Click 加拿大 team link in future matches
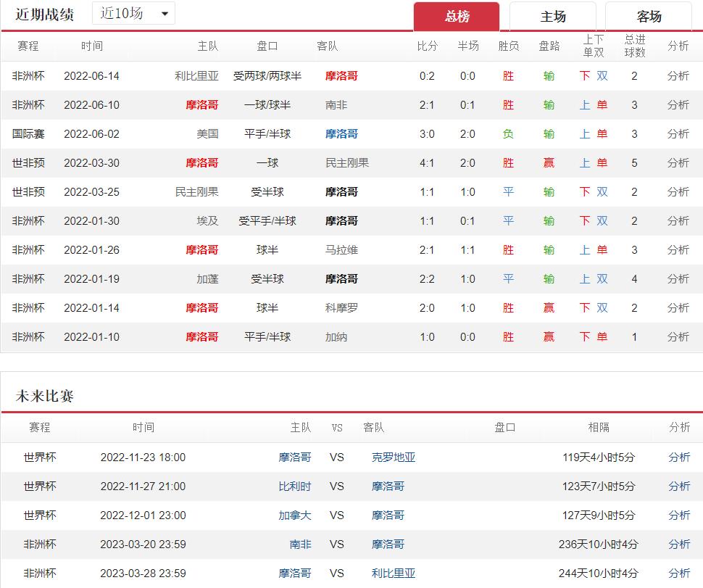The height and width of the screenshot is (588, 703). click(294, 515)
